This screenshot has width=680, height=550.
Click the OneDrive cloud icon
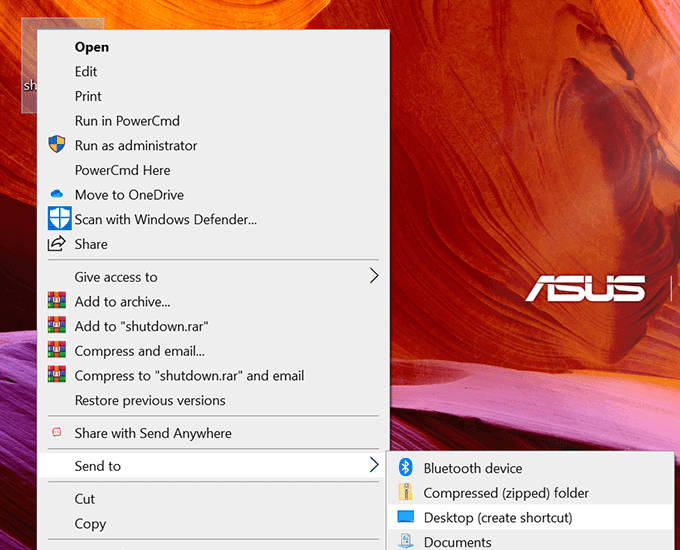click(57, 194)
